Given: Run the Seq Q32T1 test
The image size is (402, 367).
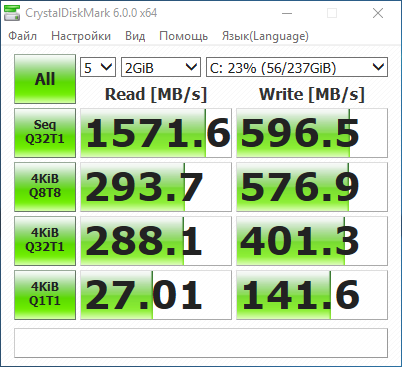Looking at the screenshot, I should coord(45,133).
